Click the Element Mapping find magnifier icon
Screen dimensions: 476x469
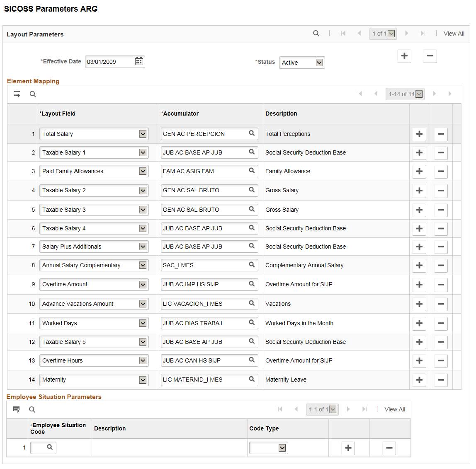(33, 94)
